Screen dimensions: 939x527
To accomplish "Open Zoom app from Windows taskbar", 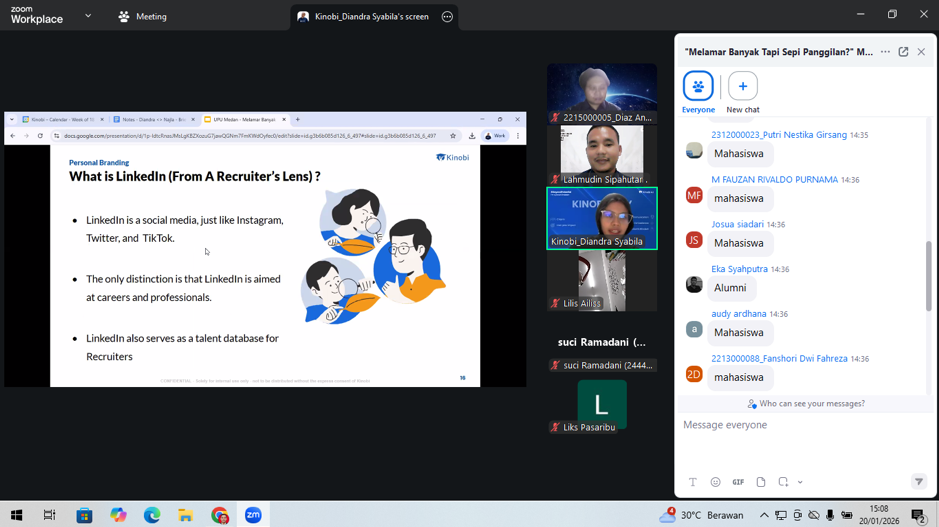I will point(253,515).
